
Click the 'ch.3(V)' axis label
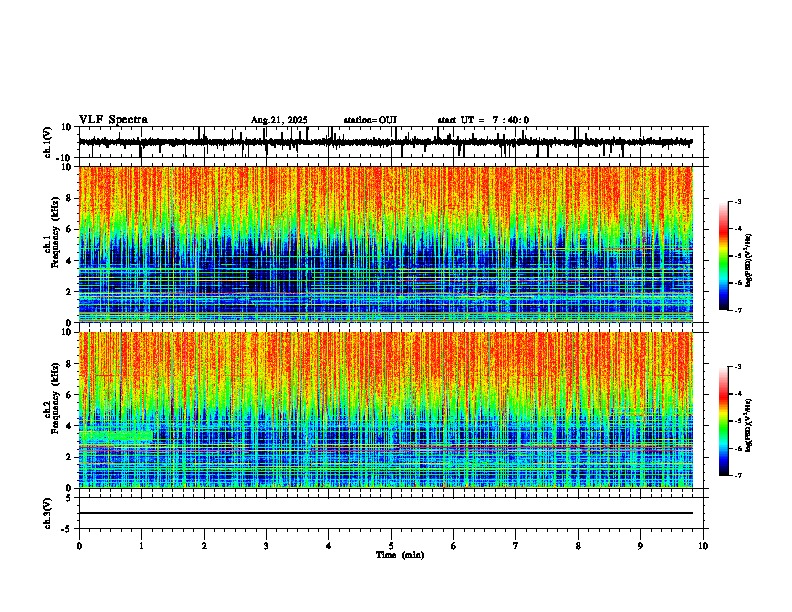tap(48, 513)
